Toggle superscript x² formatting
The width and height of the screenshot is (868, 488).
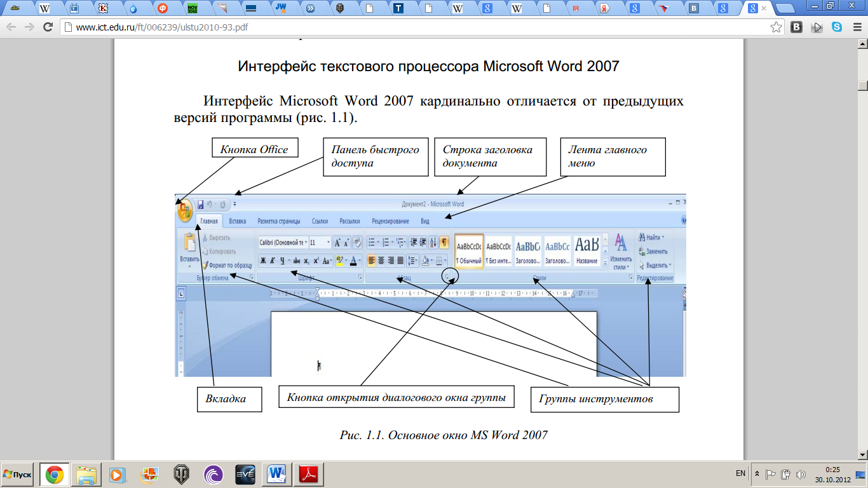316,261
